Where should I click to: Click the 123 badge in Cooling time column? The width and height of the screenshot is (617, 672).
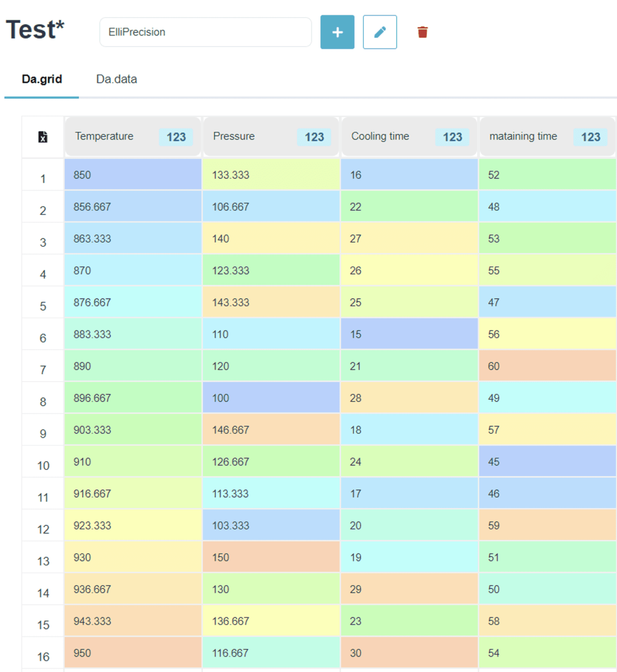452,137
